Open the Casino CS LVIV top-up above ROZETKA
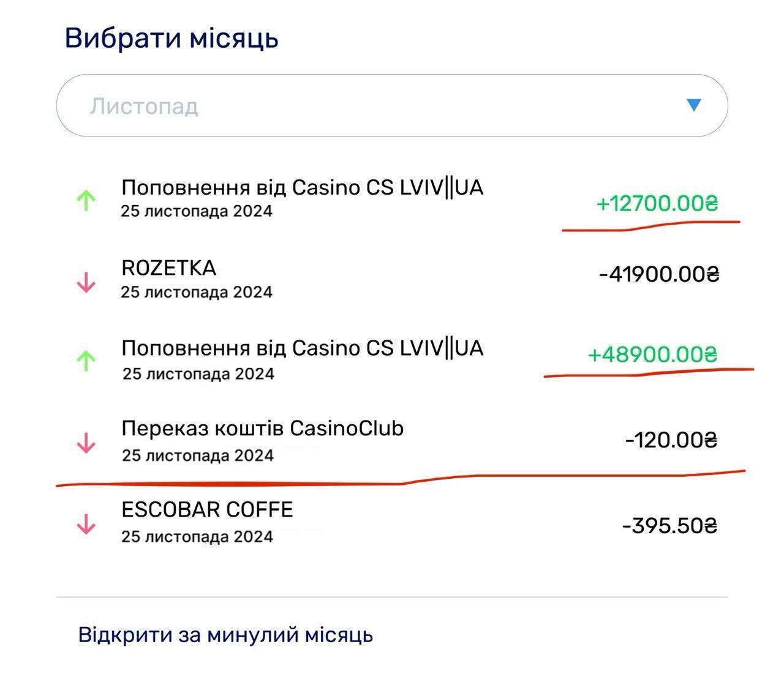 pos(302,187)
